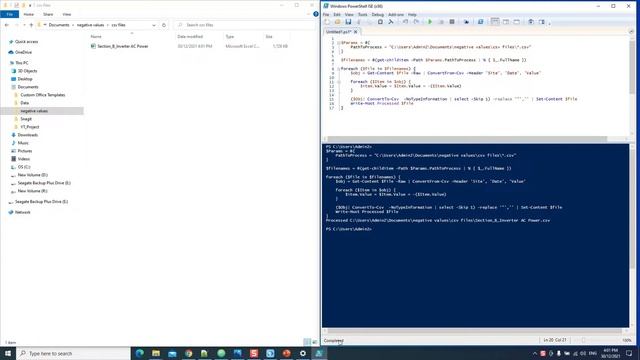640x360 pixels.
Task: Collapse the $Params block outline toggle
Action: (339, 42)
